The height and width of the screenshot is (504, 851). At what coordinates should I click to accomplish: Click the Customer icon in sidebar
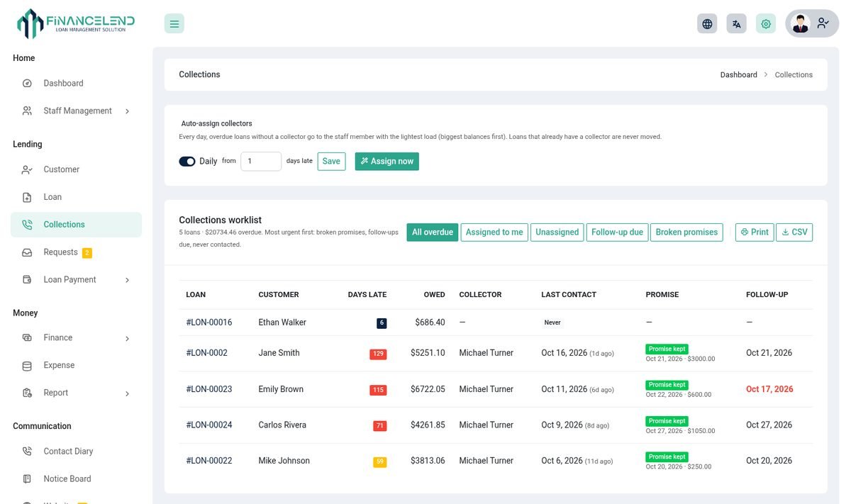click(x=27, y=169)
